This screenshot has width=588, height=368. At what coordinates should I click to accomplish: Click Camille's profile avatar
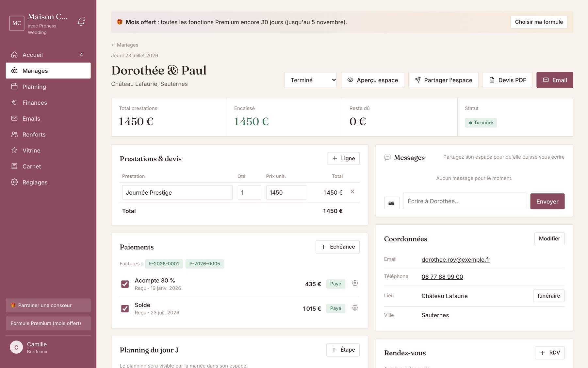[16, 347]
